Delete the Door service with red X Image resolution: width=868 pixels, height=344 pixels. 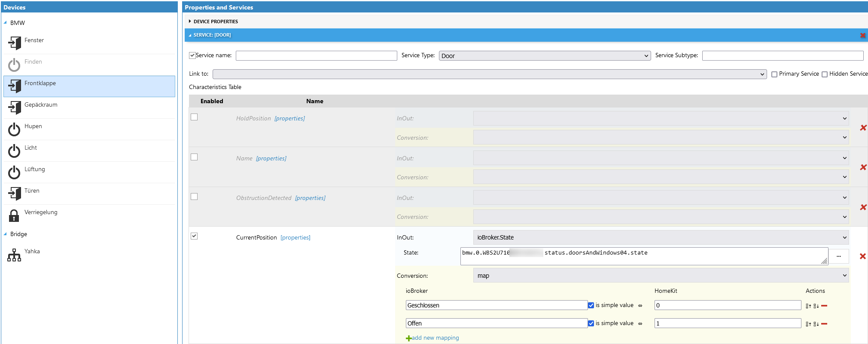[862, 35]
